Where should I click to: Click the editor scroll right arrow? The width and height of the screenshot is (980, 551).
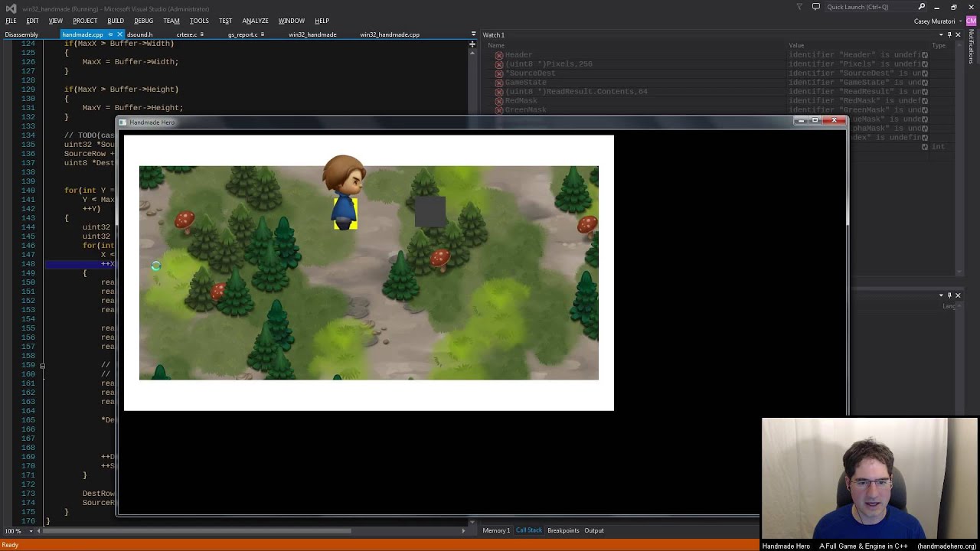tap(463, 530)
